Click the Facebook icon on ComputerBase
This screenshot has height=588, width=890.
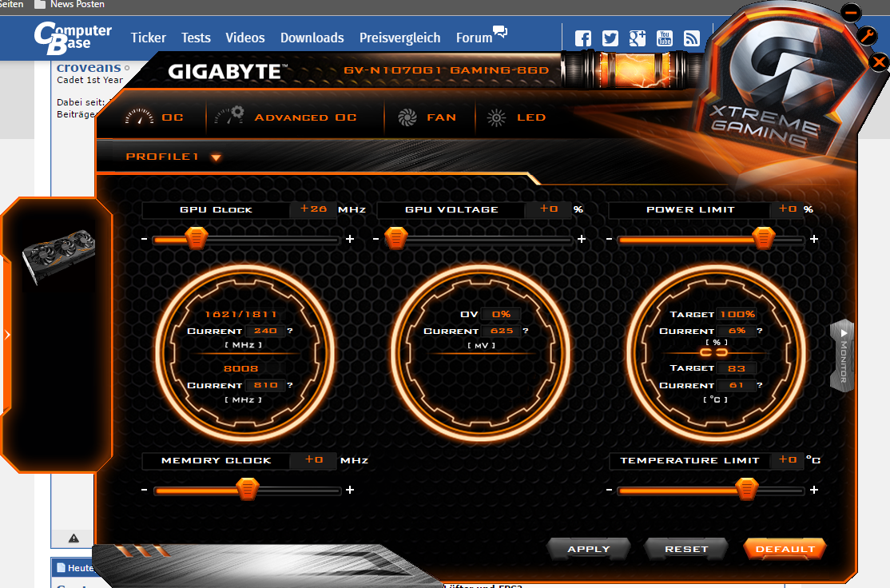583,38
